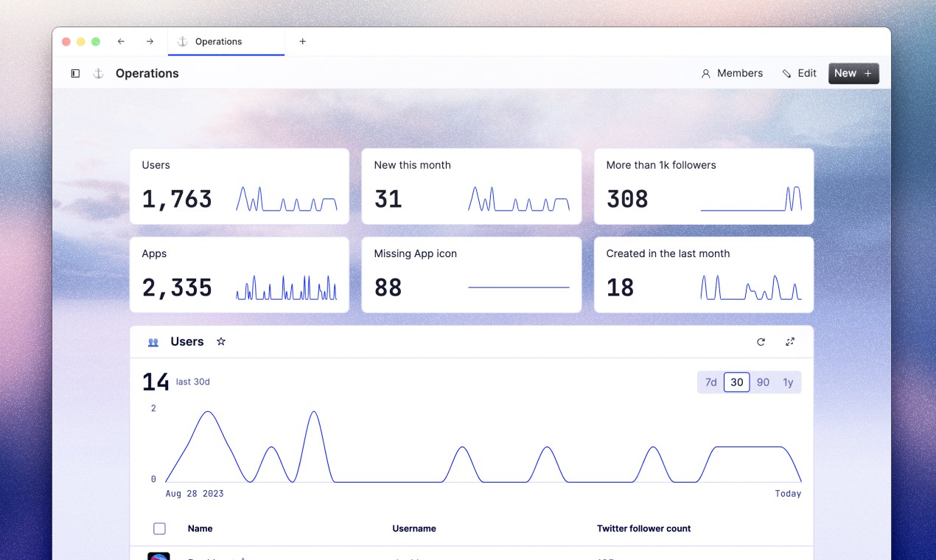This screenshot has width=936, height=560.
Task: Click the Users group icon in panel header
Action: (x=153, y=342)
